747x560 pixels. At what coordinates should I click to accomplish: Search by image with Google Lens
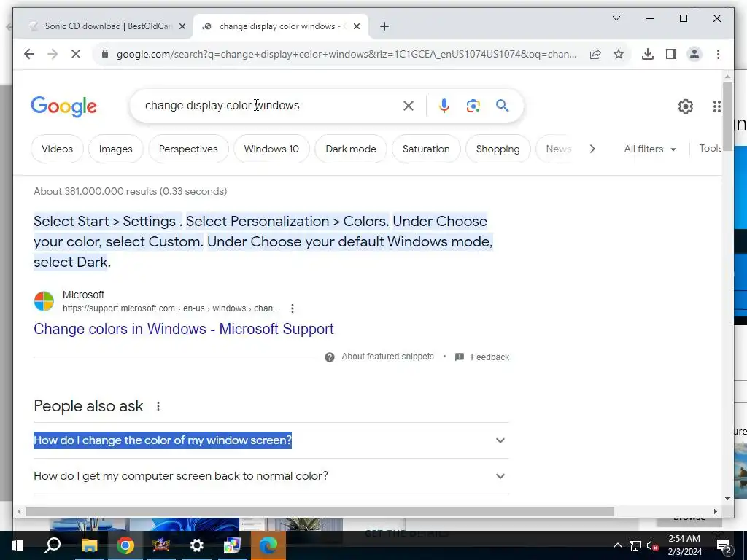473,106
